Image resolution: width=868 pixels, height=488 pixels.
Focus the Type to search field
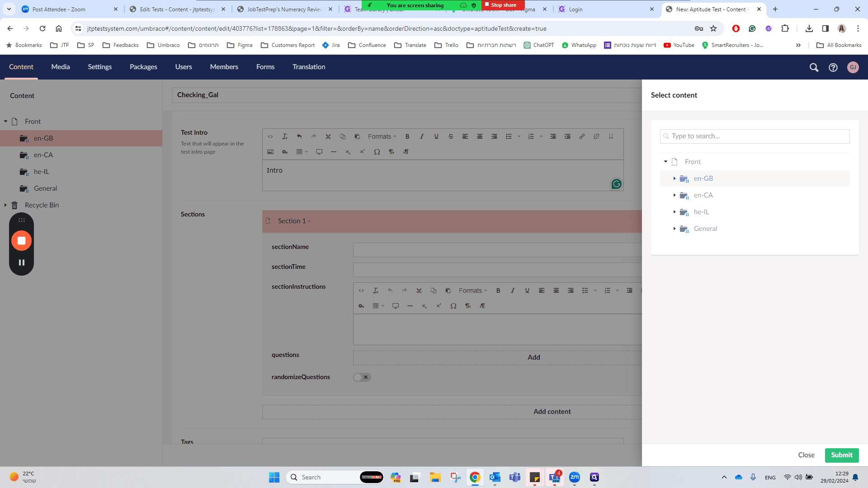(x=755, y=136)
